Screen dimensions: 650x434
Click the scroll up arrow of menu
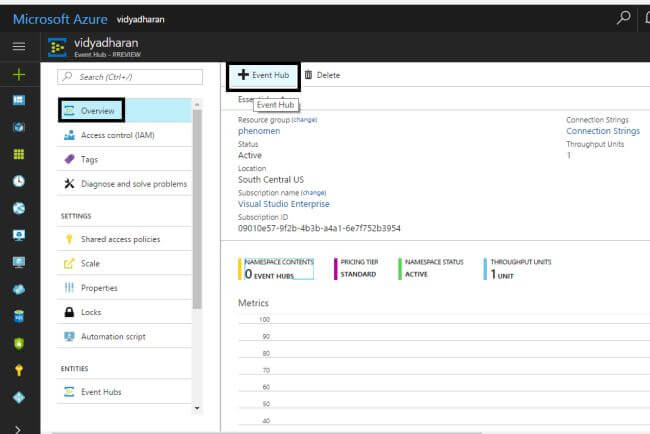point(197,104)
